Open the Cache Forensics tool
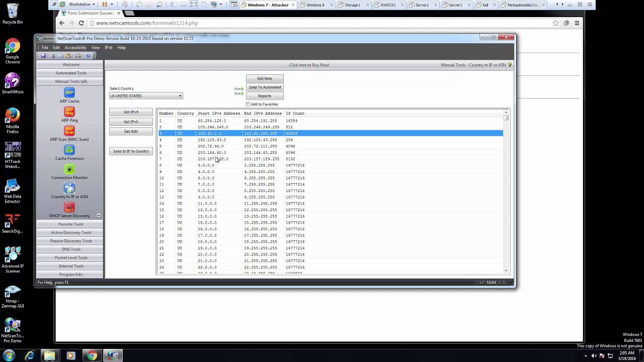 click(x=69, y=150)
